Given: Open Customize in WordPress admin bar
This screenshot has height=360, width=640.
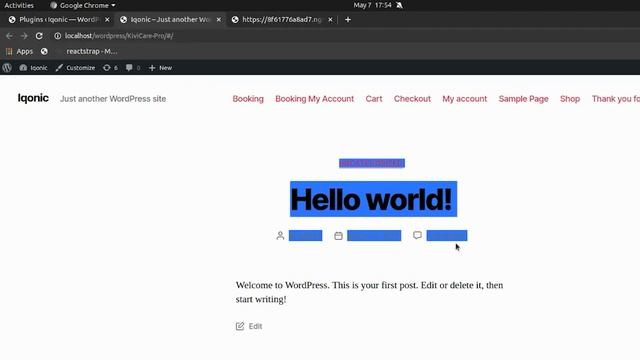Looking at the screenshot, I should click(76, 68).
